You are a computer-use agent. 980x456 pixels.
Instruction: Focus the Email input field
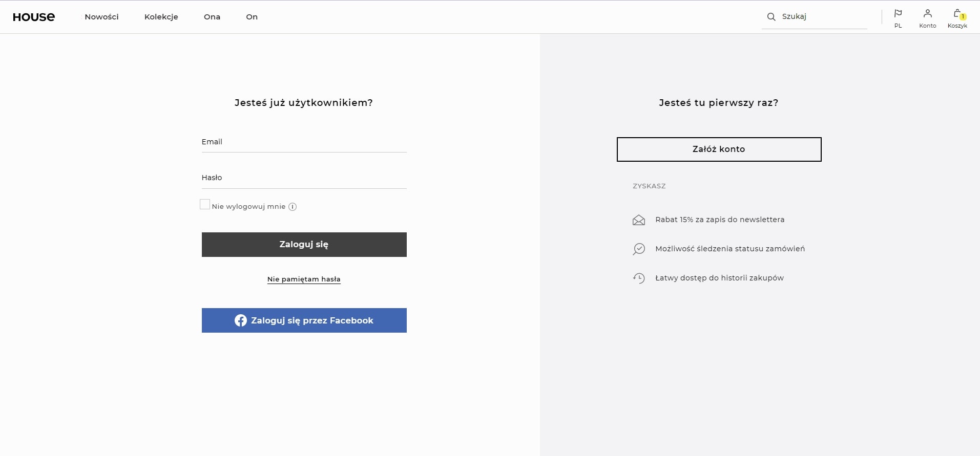pyautogui.click(x=304, y=142)
